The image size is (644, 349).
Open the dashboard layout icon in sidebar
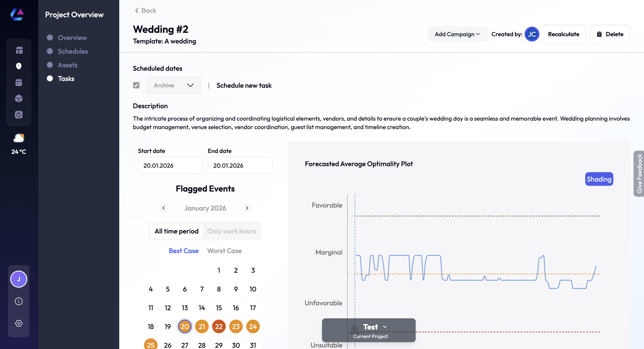(x=19, y=50)
